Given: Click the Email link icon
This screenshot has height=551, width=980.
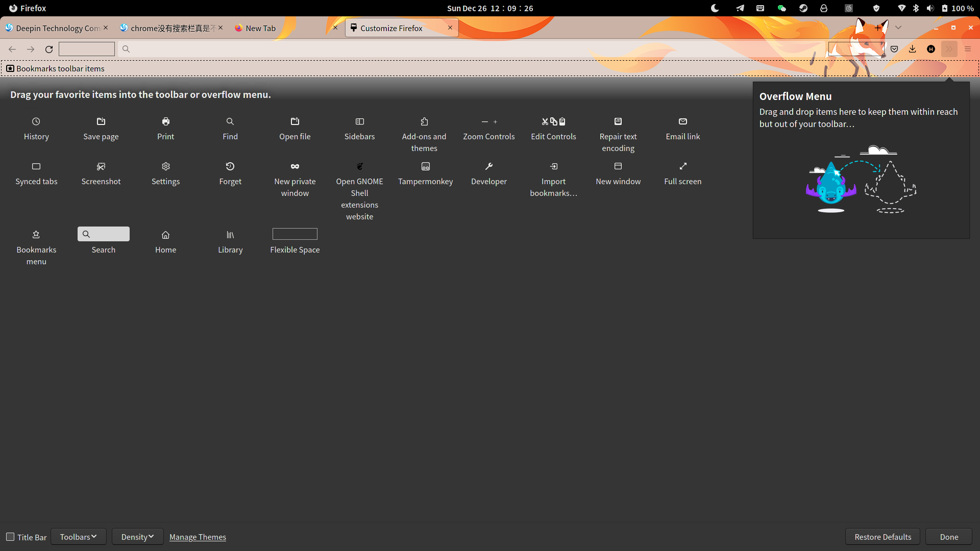Looking at the screenshot, I should pos(682,129).
